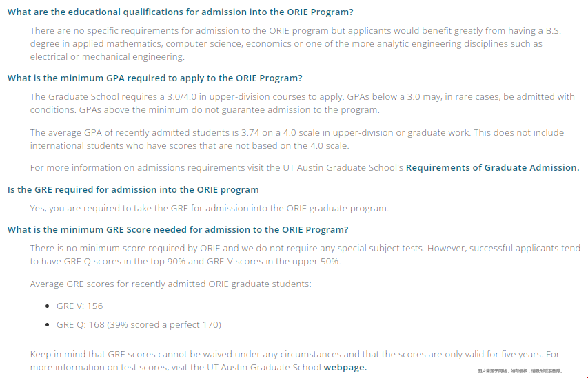Click the small Chinese watermark text
588x378 pixels.
tap(520, 371)
